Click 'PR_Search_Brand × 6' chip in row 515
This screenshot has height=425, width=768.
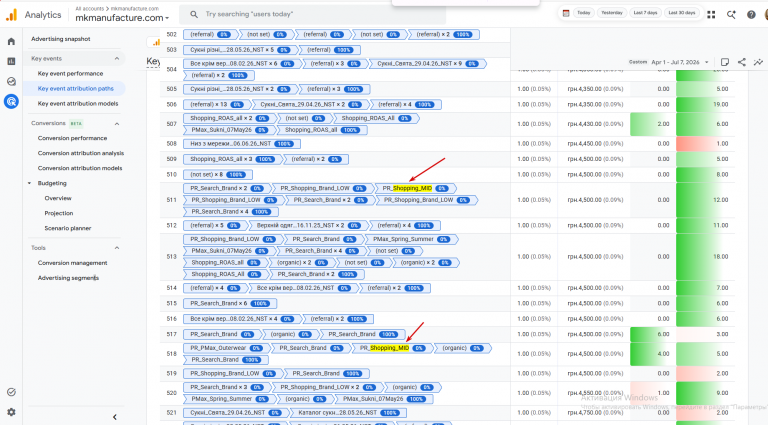click(229, 304)
